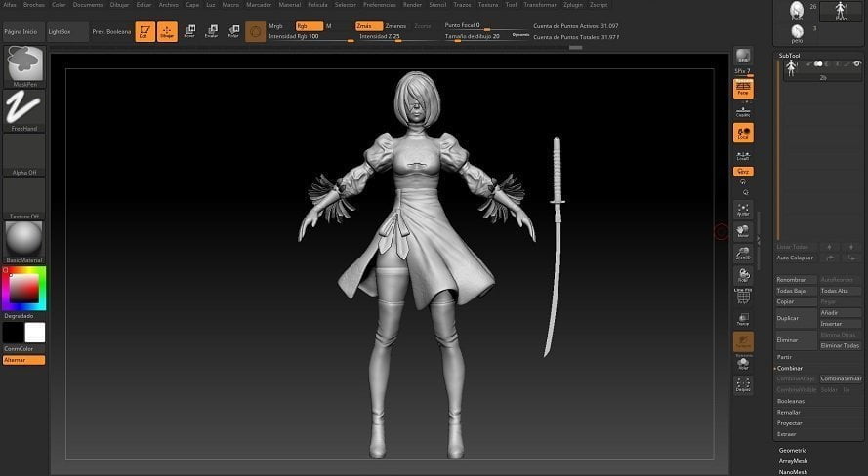Toggle the subtool eye visibility icon
This screenshot has height=476, width=868.
point(857,64)
